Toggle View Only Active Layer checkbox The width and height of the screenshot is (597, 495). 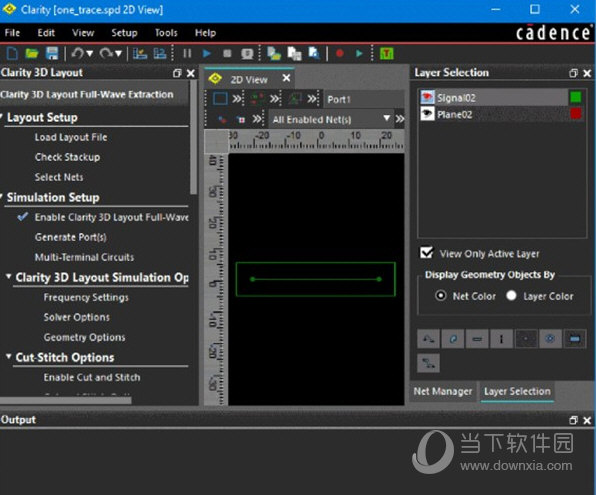(x=427, y=252)
